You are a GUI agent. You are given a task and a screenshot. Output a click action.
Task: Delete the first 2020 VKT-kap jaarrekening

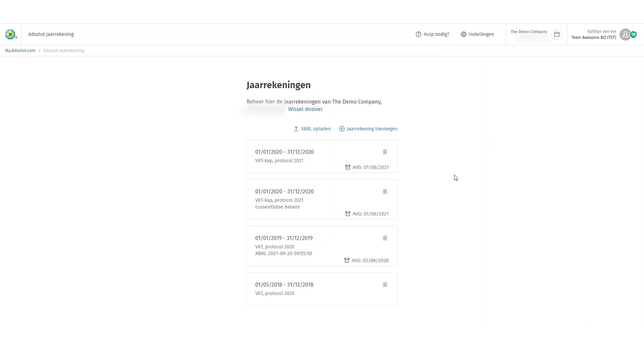[x=385, y=152]
